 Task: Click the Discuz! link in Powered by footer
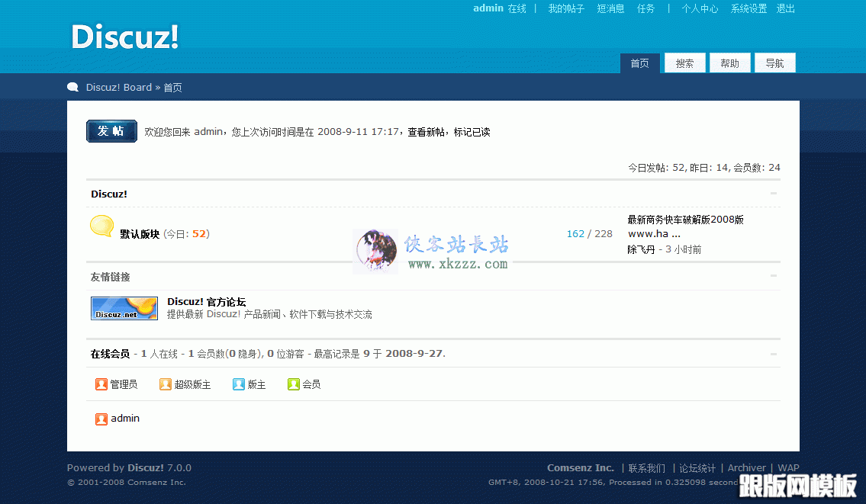click(x=146, y=467)
